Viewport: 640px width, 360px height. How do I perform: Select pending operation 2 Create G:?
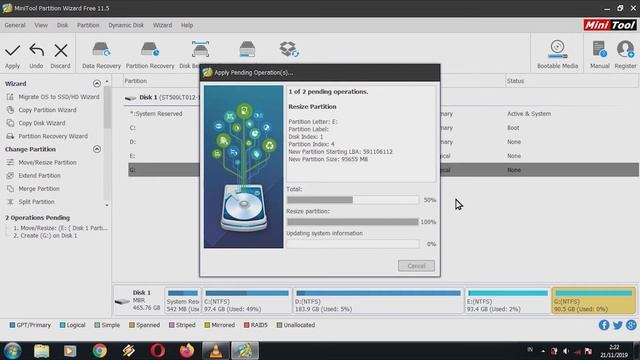(45, 236)
